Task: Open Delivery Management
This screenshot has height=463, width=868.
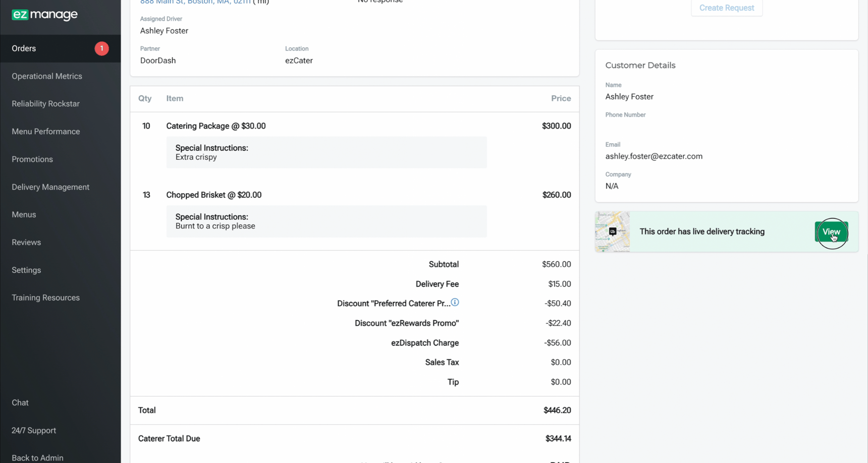Action: pos(50,187)
